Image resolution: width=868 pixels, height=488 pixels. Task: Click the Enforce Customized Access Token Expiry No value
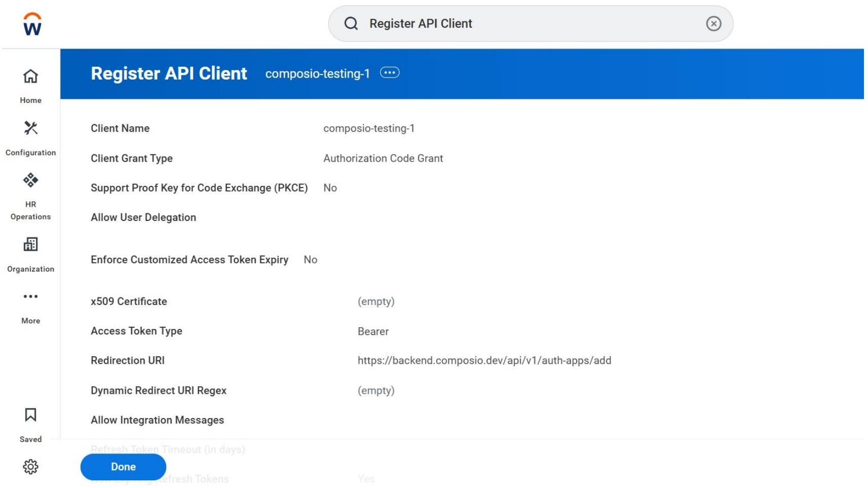pos(311,259)
